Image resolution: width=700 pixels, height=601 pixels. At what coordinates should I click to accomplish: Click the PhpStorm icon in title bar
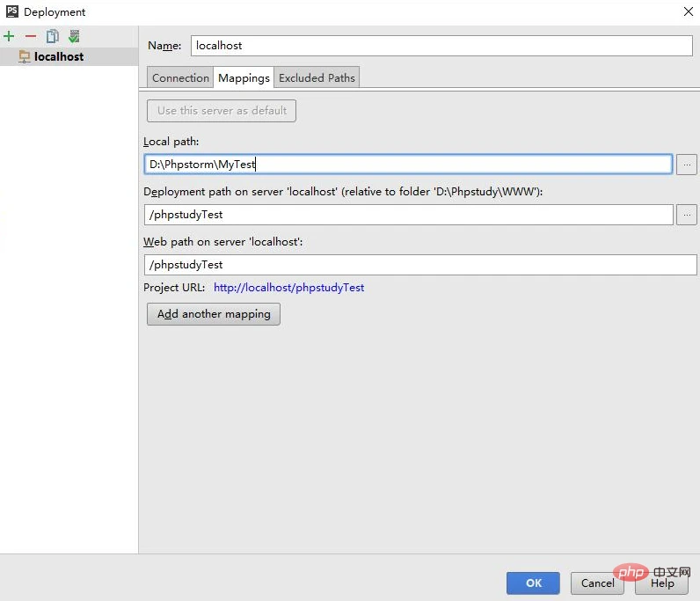[x=11, y=11]
